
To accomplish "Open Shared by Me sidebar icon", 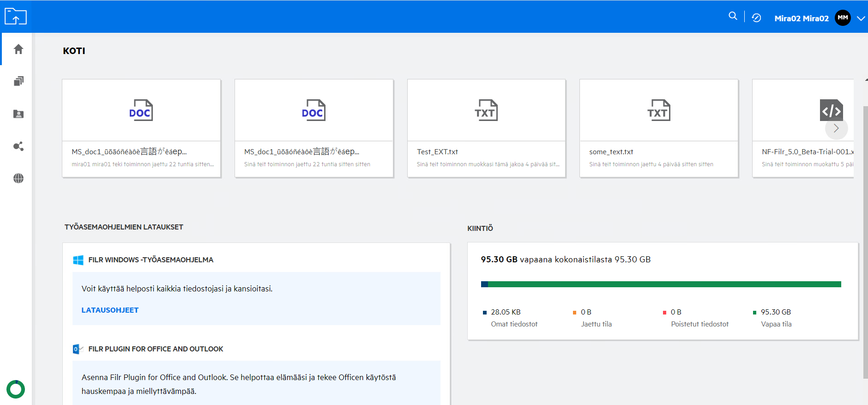I will click(18, 146).
